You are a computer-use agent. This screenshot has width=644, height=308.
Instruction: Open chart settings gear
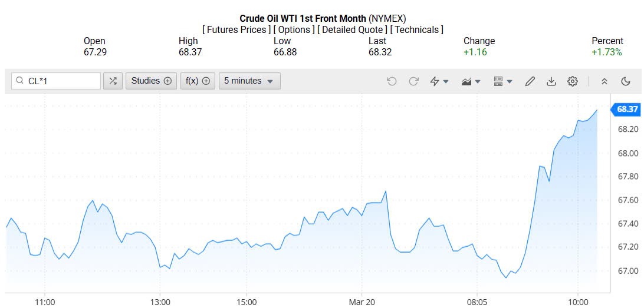tap(572, 81)
